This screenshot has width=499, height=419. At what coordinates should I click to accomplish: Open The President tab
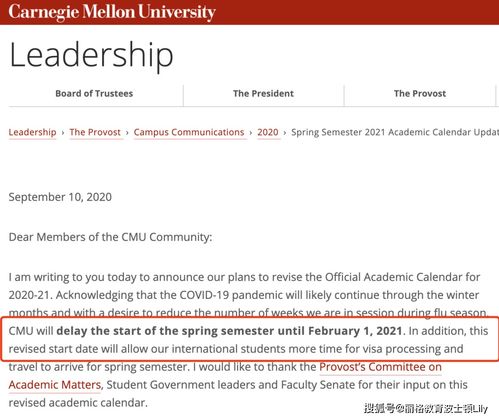click(263, 94)
